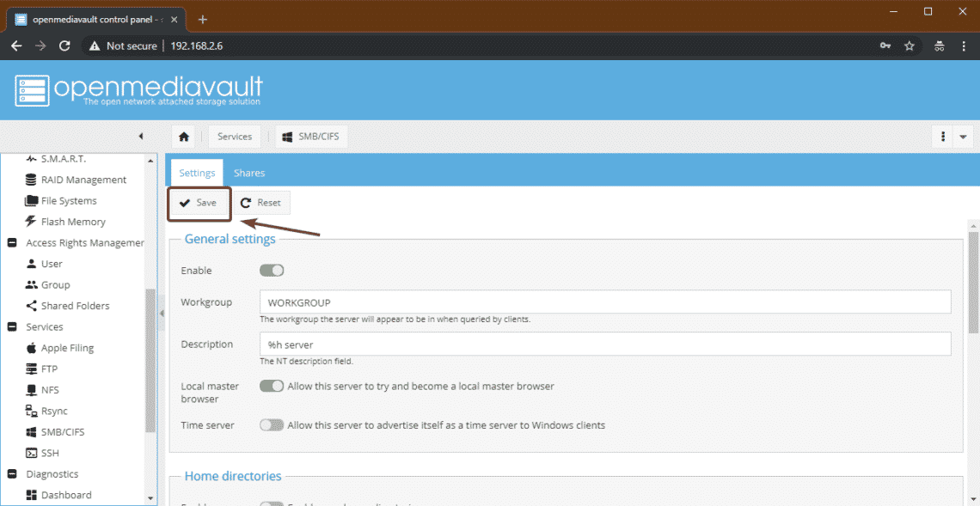Open the three-dot options menu
Screen dimensions: 980x506
point(942,137)
